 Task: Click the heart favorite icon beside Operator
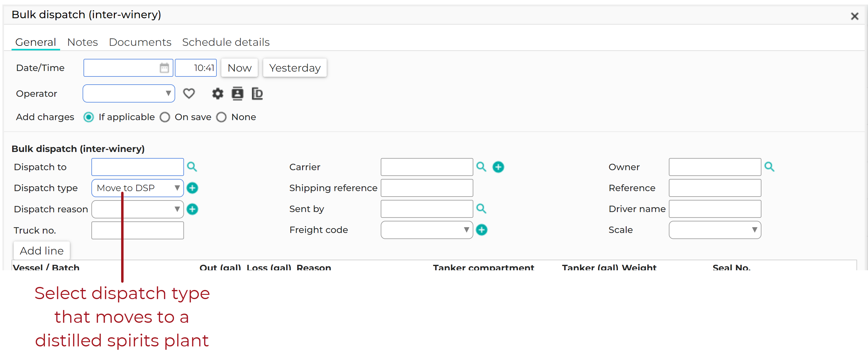click(189, 94)
